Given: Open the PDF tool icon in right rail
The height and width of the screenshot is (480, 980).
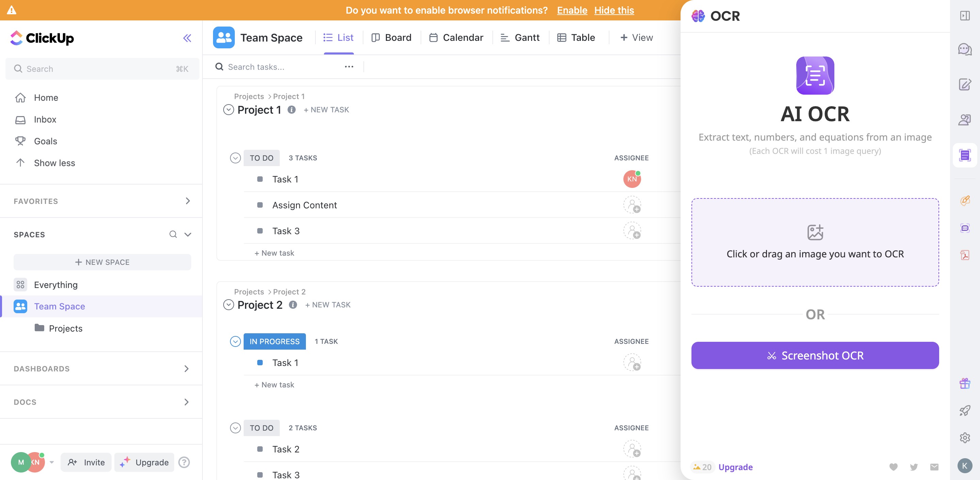Looking at the screenshot, I should [x=965, y=255].
